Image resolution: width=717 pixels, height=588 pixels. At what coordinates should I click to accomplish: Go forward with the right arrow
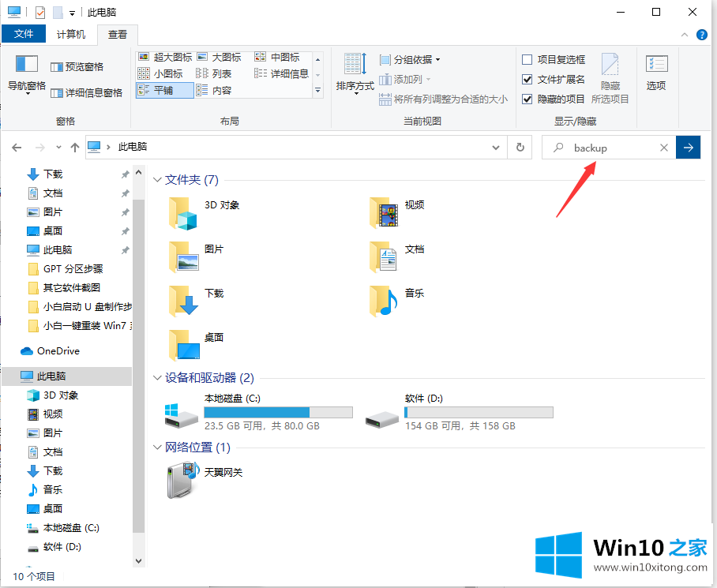40,148
